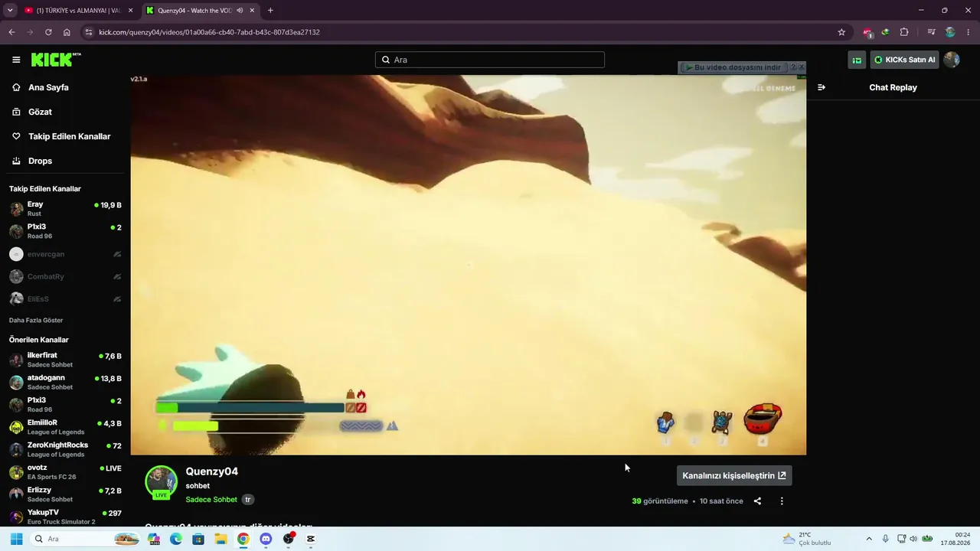
Task: Open File Explorer from the taskbar
Action: point(220,539)
